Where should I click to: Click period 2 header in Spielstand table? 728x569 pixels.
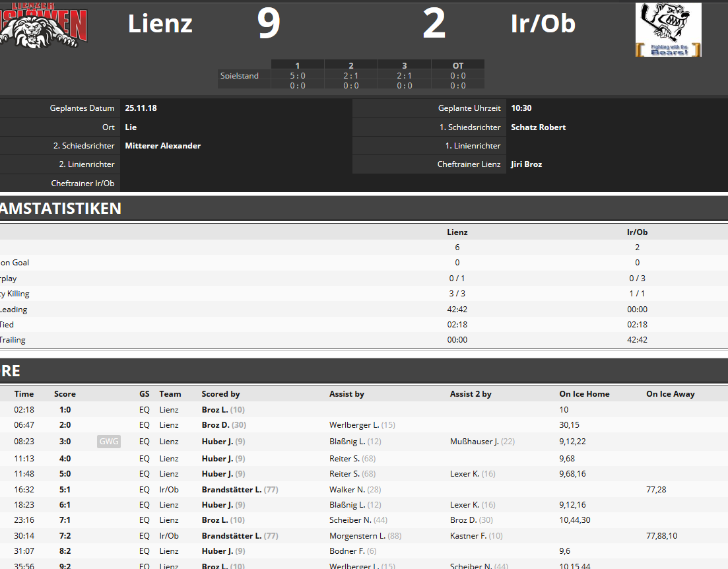tap(351, 65)
